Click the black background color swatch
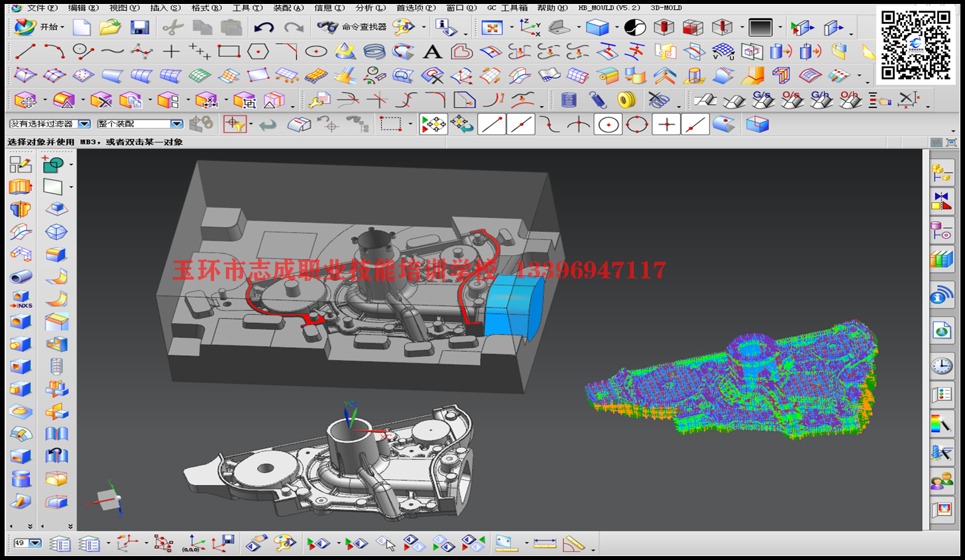 760,27
